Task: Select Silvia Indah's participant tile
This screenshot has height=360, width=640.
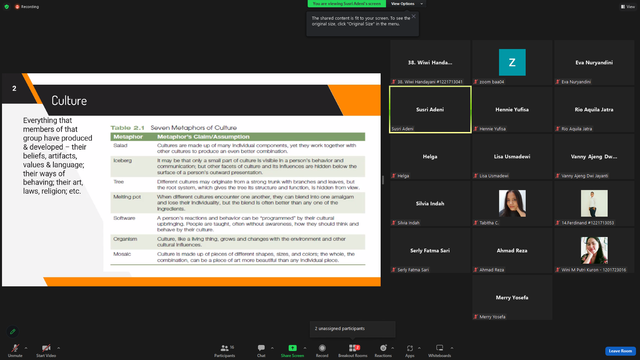Action: pyautogui.click(x=430, y=203)
